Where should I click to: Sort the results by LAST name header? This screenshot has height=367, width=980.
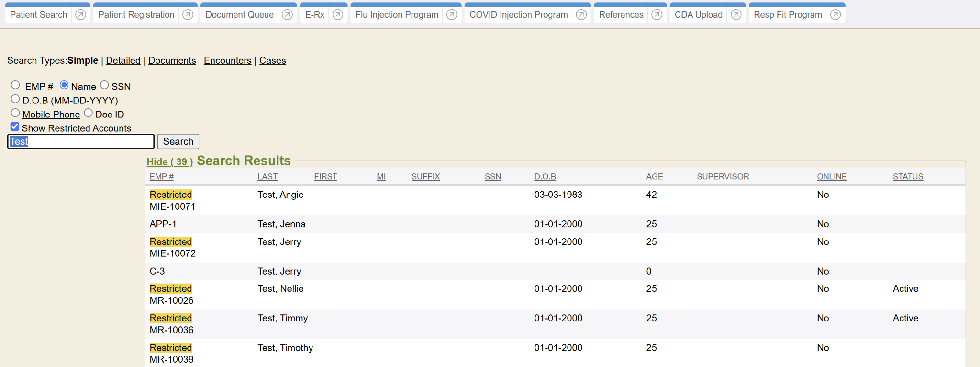267,177
